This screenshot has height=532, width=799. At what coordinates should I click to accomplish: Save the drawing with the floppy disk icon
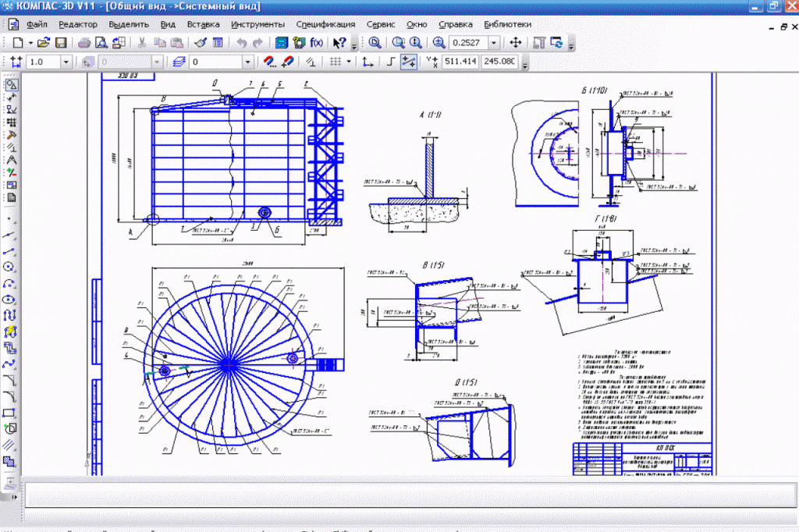[x=61, y=43]
